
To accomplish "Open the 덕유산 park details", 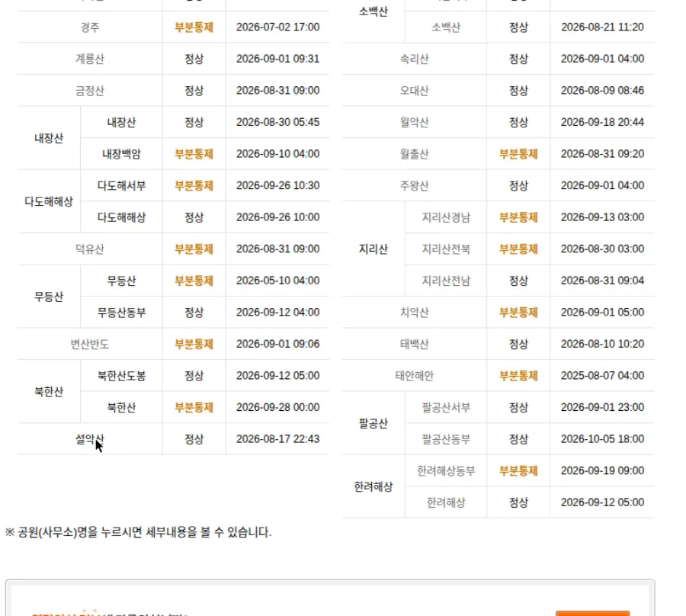I will pyautogui.click(x=90, y=249).
